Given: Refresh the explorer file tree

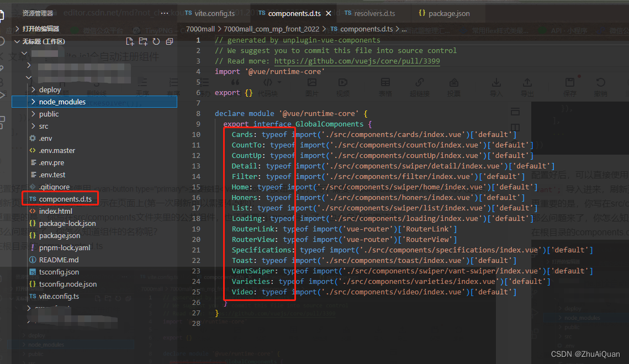Looking at the screenshot, I should (x=156, y=41).
